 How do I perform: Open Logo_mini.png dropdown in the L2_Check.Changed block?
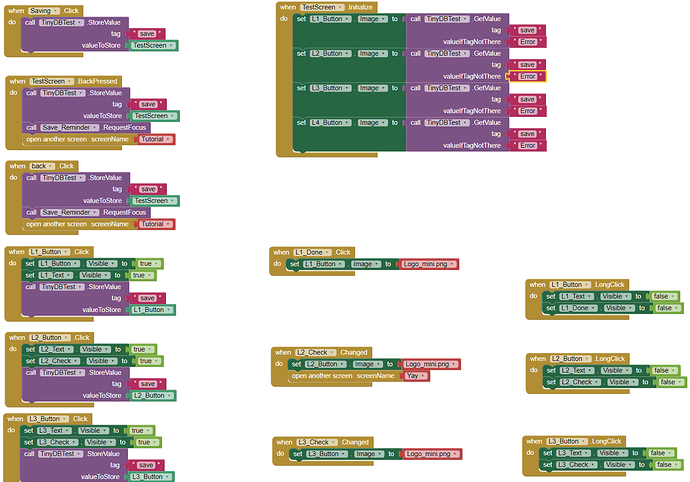pyautogui.click(x=431, y=364)
